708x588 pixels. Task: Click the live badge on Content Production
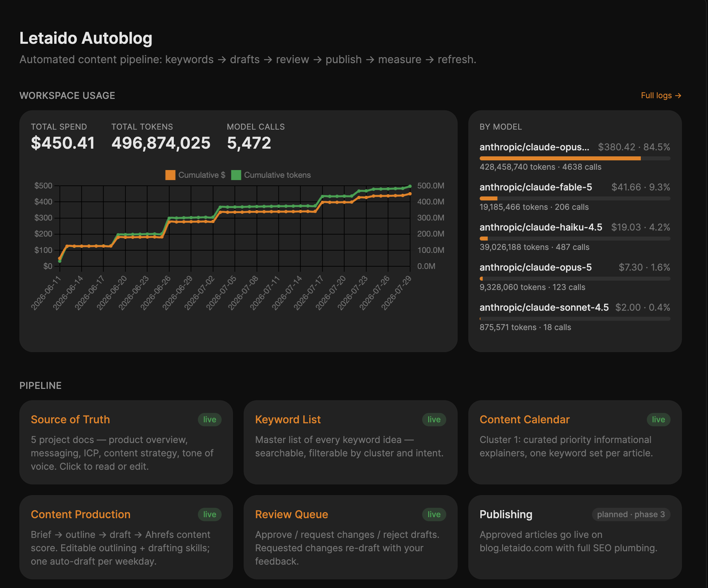click(209, 514)
